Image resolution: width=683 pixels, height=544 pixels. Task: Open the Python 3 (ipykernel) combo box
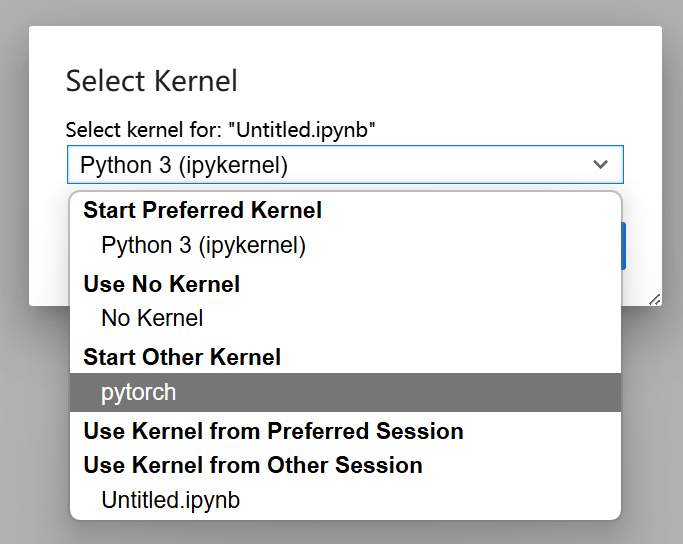coord(345,165)
